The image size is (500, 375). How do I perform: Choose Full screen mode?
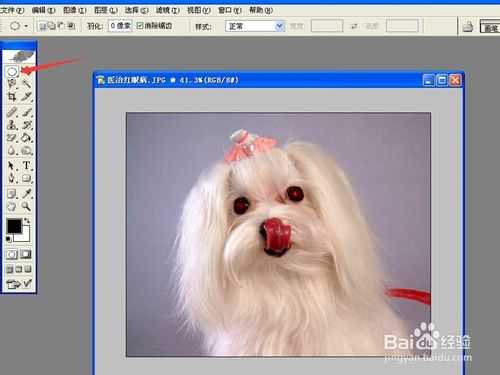28,269
